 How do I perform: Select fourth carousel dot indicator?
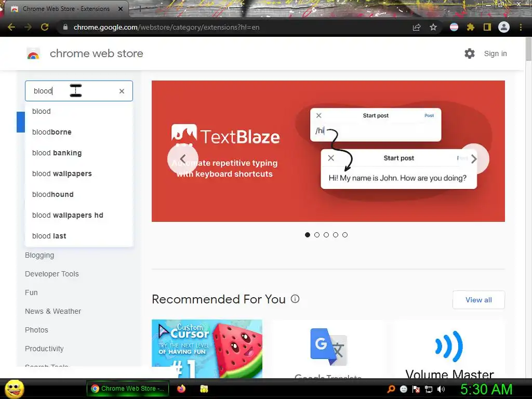pyautogui.click(x=336, y=235)
